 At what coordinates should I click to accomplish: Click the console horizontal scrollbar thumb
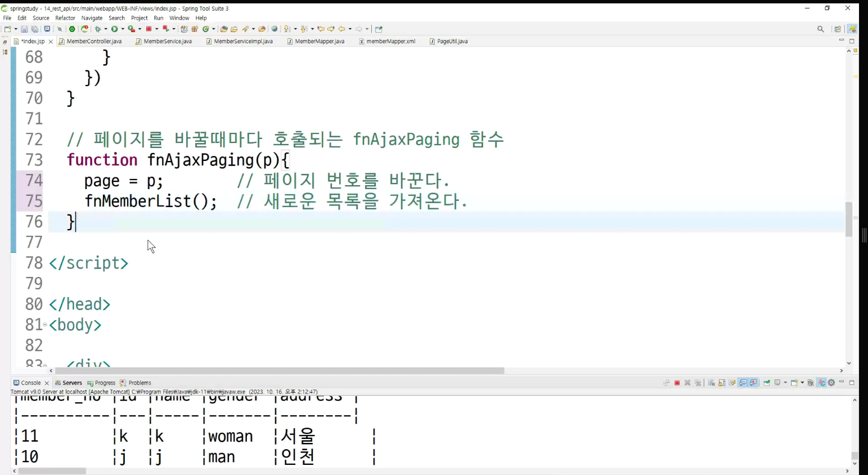coord(52,471)
